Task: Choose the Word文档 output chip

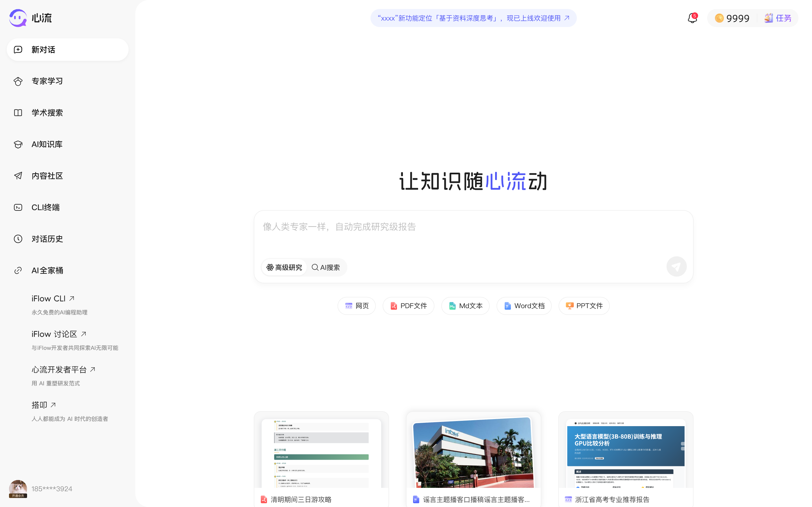Action: tap(524, 306)
